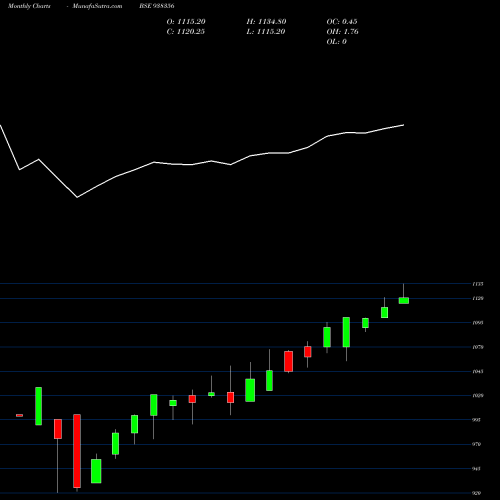Click the 995 price axis label

pos(477,420)
